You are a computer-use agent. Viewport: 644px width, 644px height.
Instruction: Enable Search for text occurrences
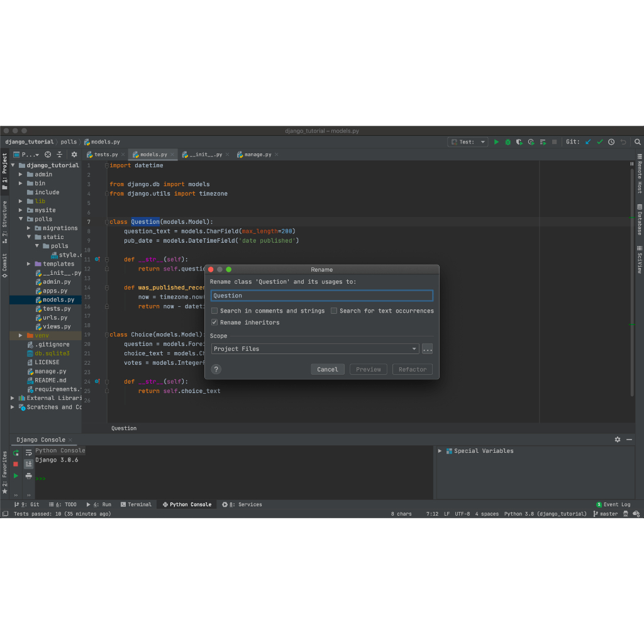click(334, 311)
